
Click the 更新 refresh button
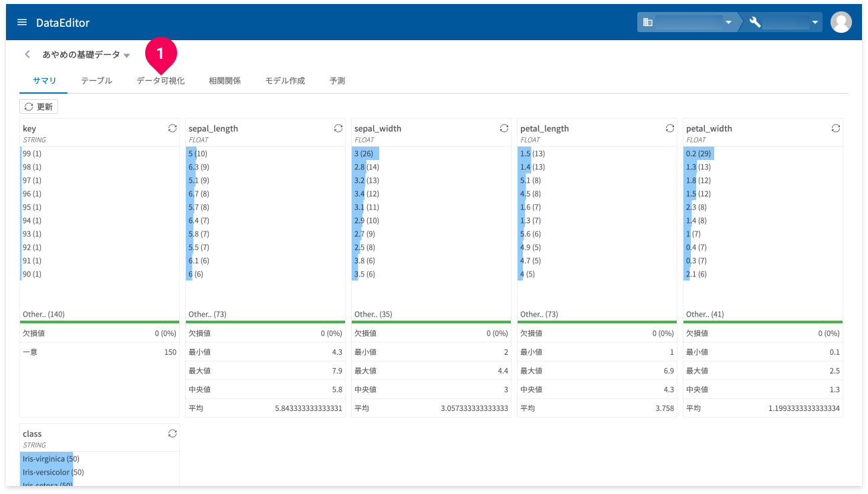click(39, 106)
